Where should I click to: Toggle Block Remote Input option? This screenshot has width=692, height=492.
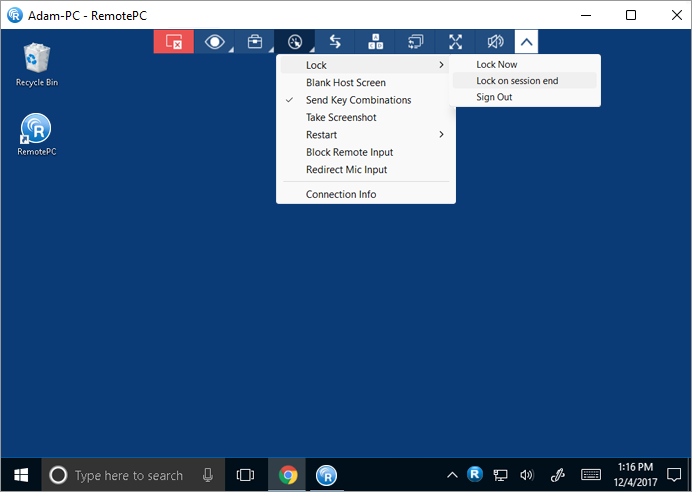click(x=349, y=152)
